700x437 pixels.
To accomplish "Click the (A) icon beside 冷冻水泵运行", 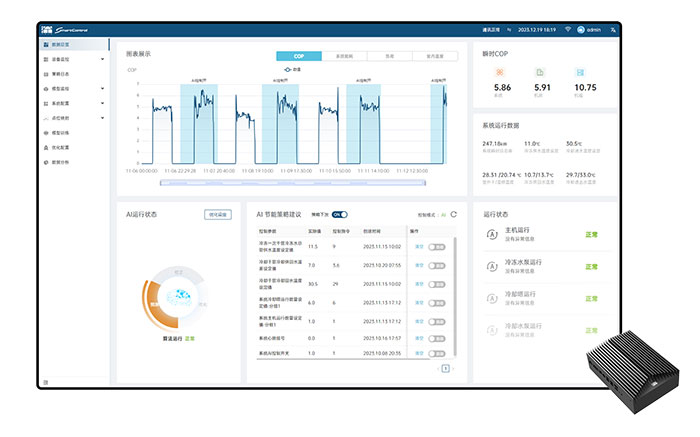I will (492, 266).
